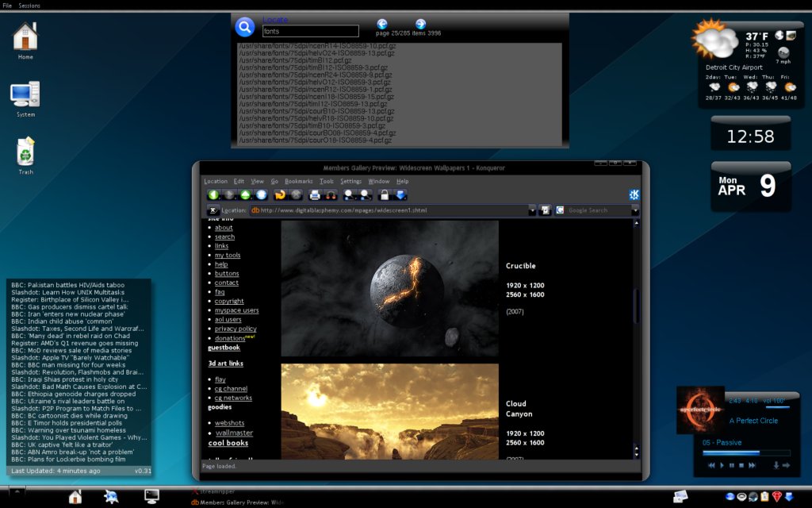Skip to next track in music widget
812x508 pixels.
click(x=752, y=465)
